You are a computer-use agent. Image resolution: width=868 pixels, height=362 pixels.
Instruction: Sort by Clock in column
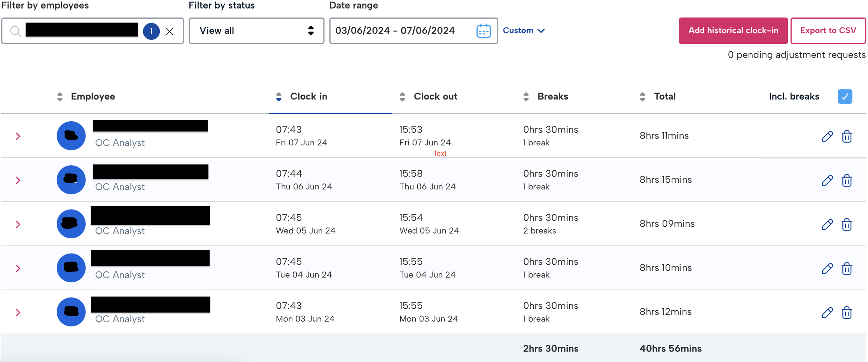click(x=308, y=96)
